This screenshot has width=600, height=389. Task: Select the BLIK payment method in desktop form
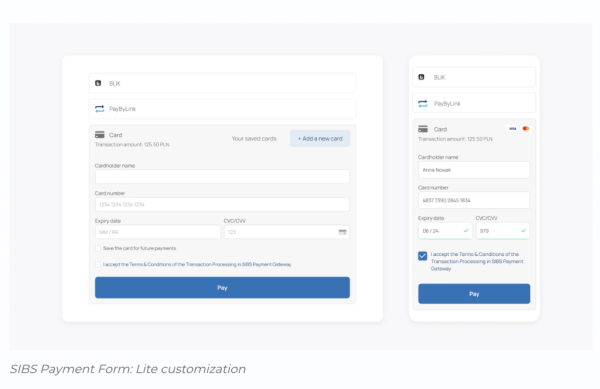[222, 83]
